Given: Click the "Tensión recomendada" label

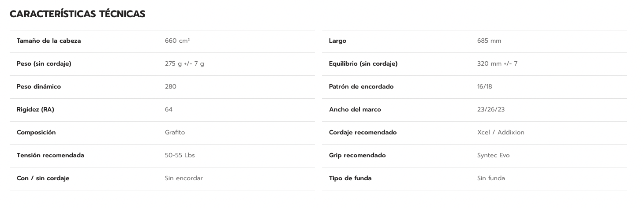Looking at the screenshot, I should 50,156.
